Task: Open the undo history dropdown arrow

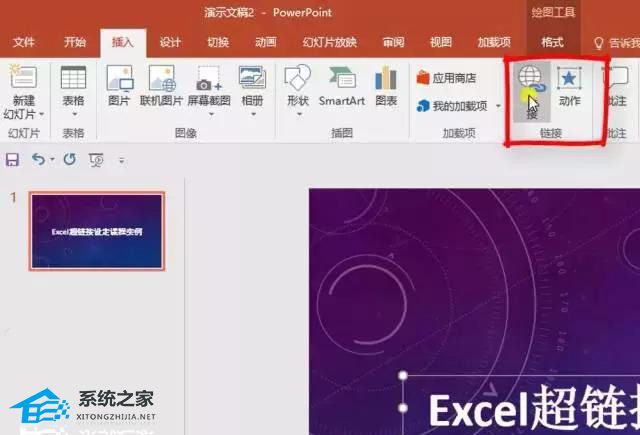Action: [x=52, y=160]
